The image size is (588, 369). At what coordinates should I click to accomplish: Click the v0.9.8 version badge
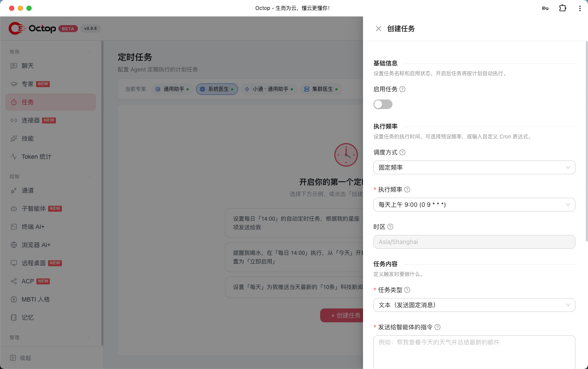[90, 29]
